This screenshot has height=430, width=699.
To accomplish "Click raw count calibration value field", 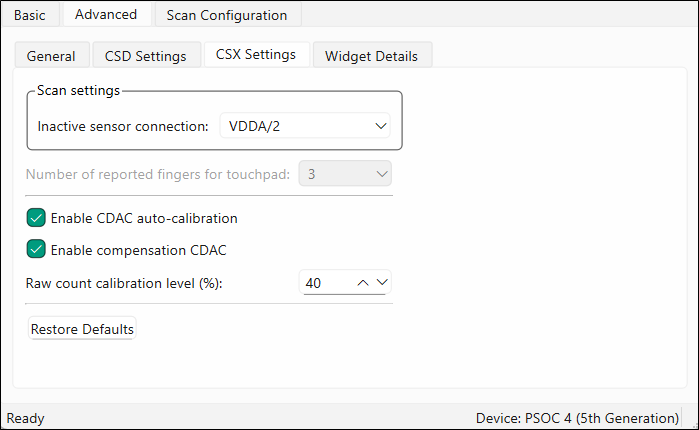I will click(324, 283).
